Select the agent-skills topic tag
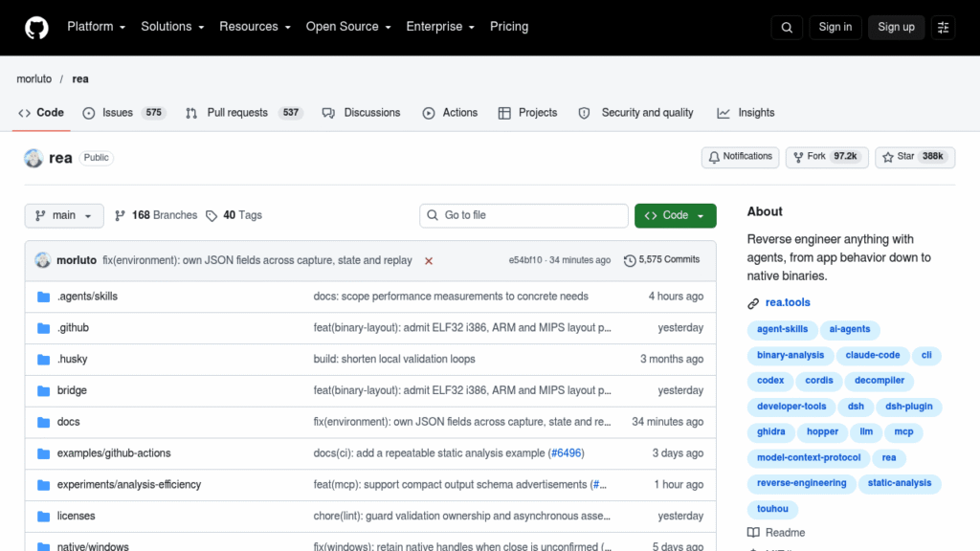Viewport: 980px width, 551px height. pos(782,329)
